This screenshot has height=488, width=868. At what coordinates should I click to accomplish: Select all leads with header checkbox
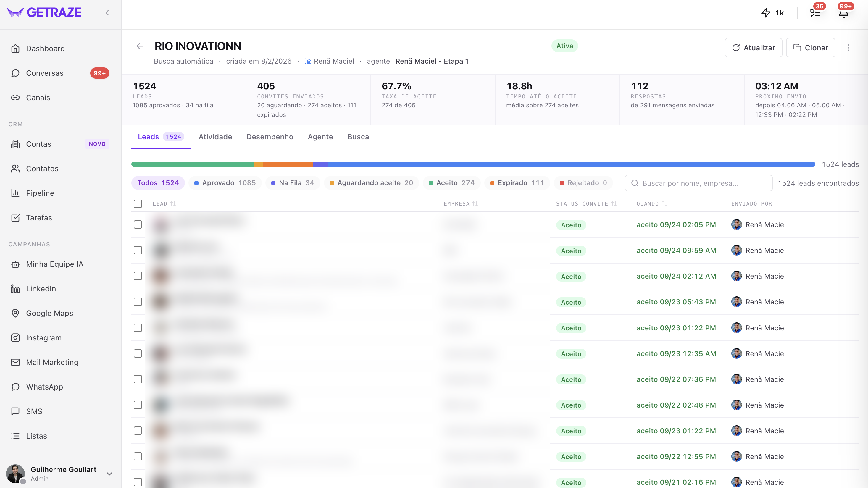click(x=138, y=204)
